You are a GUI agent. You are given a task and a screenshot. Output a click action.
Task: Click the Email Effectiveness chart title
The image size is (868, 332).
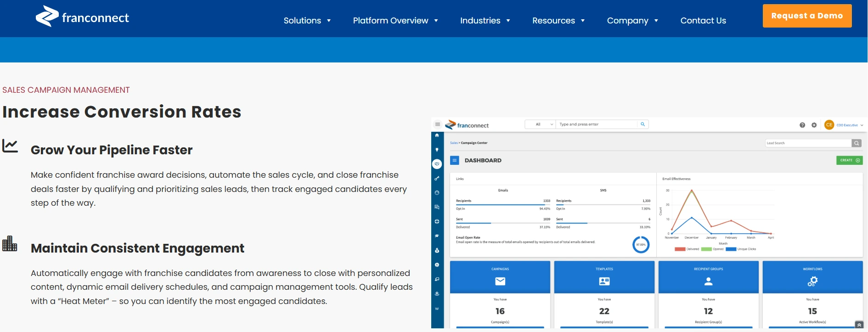(x=676, y=179)
